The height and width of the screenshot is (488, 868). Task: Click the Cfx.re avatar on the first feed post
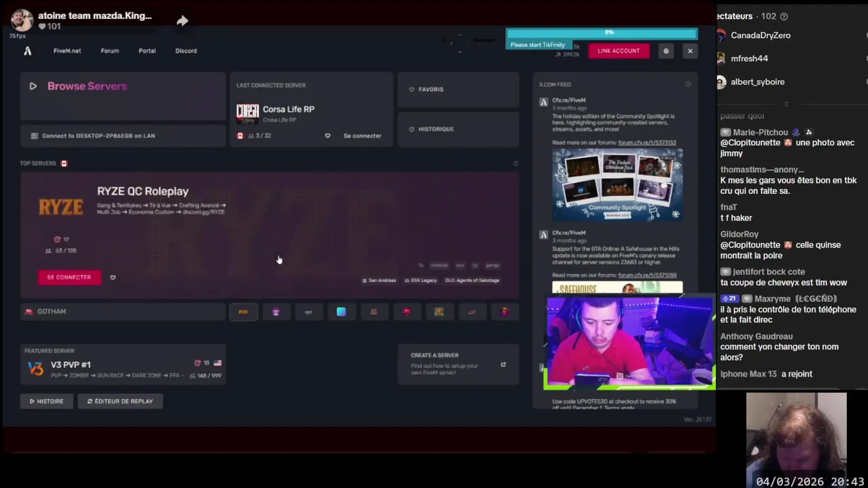(543, 102)
